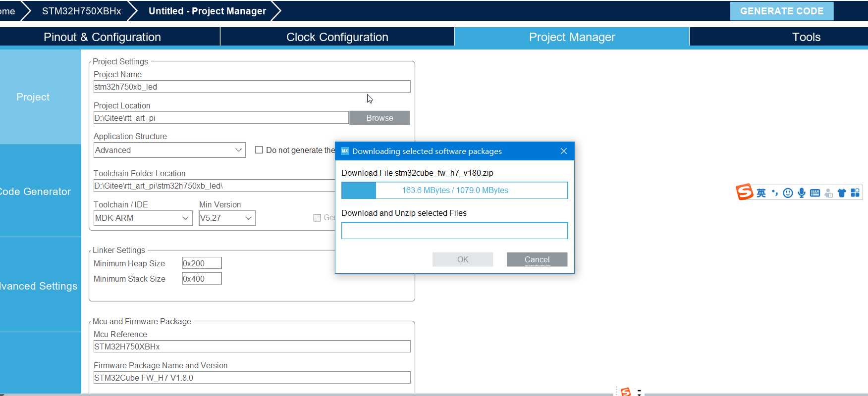Image resolution: width=868 pixels, height=396 pixels.
Task: Open the soft keyboard in the Sogou bar
Action: tap(815, 193)
